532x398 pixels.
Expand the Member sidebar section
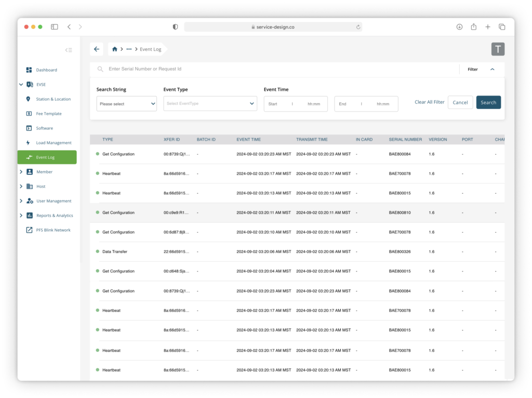coord(21,172)
